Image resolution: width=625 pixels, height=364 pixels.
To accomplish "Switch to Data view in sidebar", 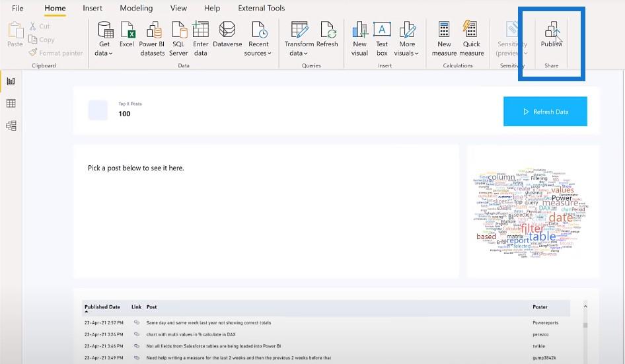I will point(11,104).
